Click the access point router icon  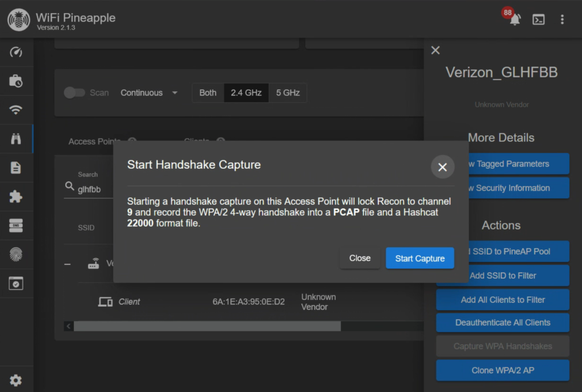93,264
